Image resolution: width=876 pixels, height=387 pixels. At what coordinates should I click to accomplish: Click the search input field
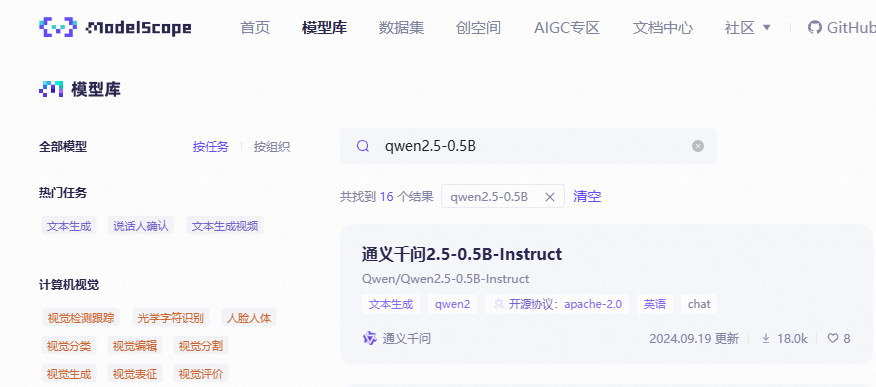(x=528, y=146)
